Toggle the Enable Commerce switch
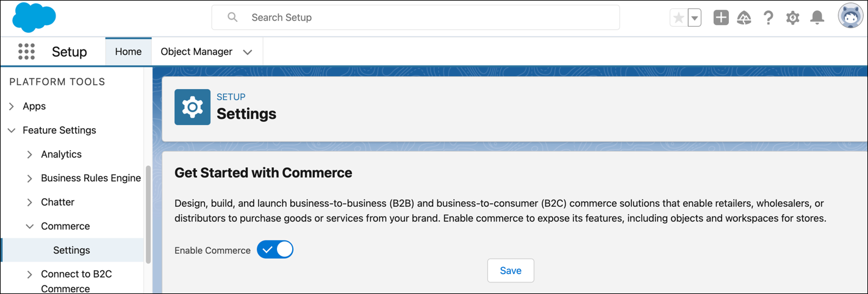 pyautogui.click(x=275, y=249)
